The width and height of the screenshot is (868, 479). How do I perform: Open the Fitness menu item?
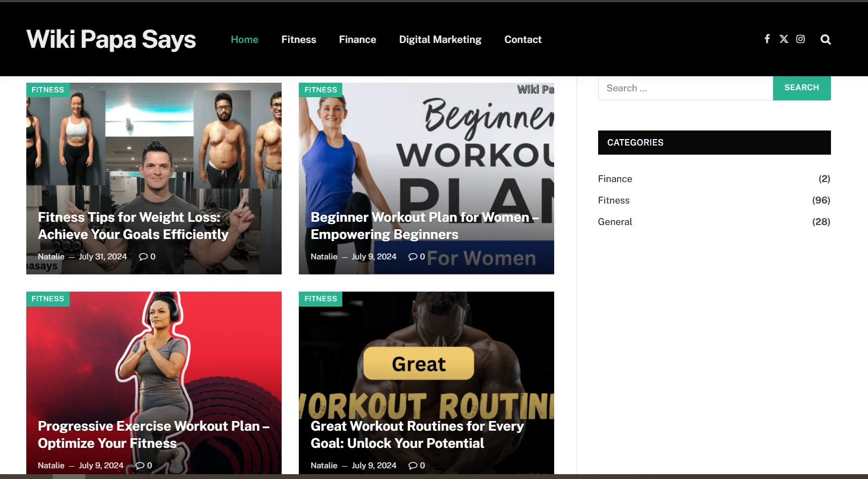299,39
